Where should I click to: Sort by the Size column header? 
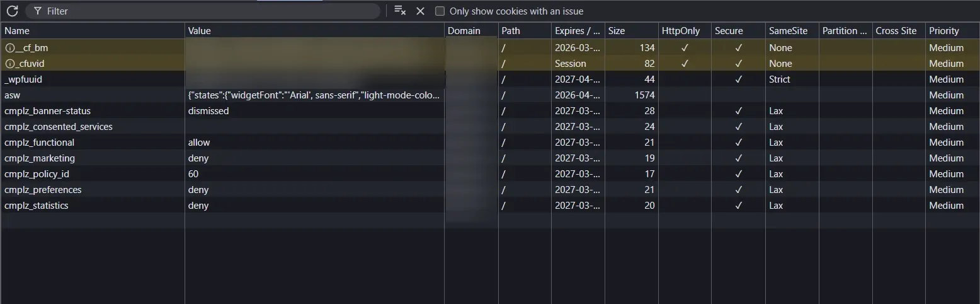pos(617,31)
